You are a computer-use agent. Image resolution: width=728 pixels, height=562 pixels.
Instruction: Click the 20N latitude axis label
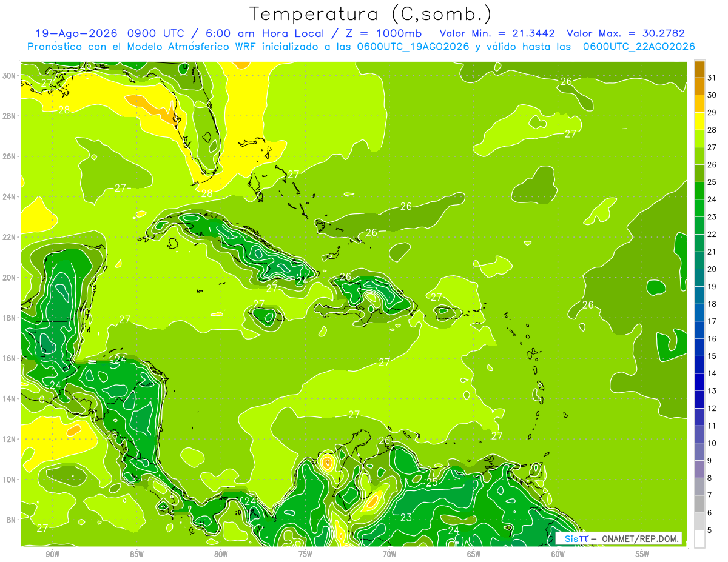click(x=10, y=278)
